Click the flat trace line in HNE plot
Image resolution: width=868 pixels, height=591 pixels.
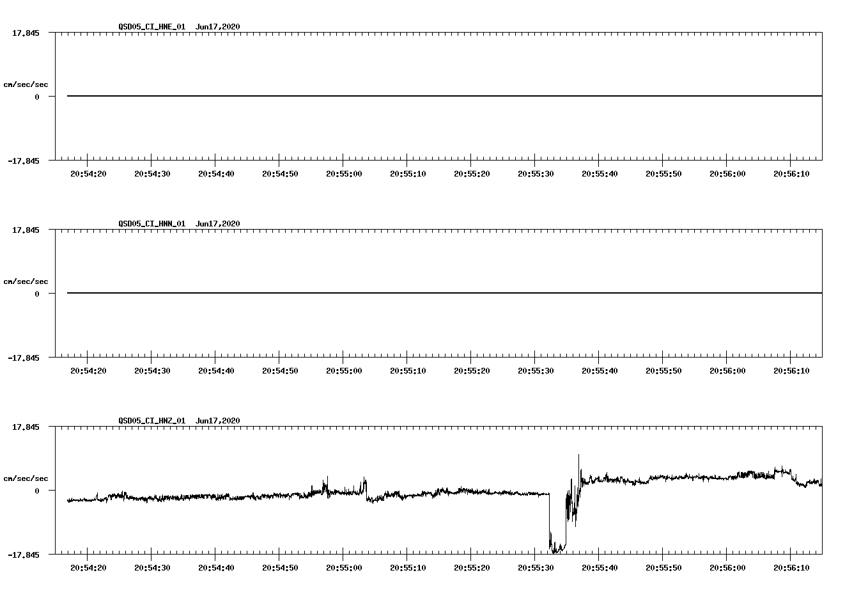[x=444, y=96]
